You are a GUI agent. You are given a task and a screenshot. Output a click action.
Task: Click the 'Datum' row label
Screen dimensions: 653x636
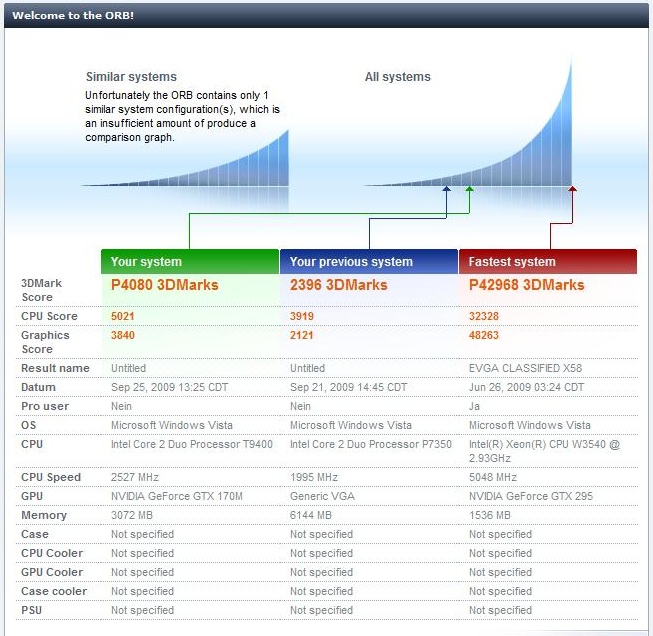click(x=38, y=387)
